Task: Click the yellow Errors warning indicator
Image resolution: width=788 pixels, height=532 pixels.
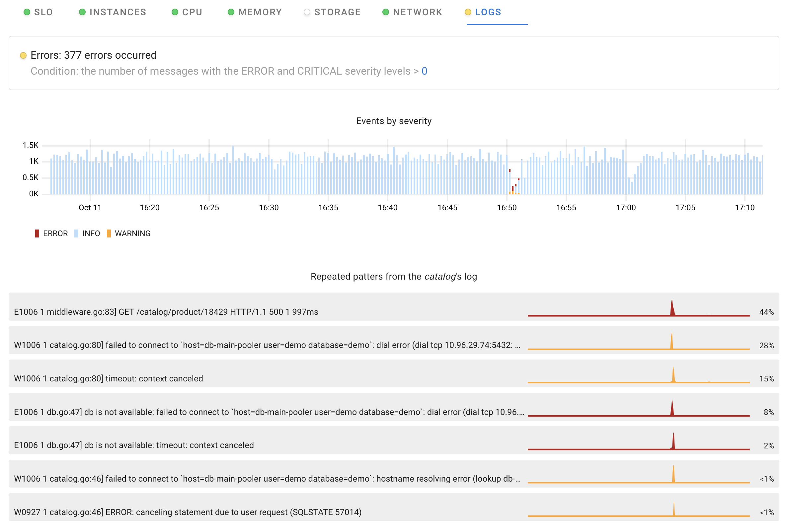Action: point(23,55)
